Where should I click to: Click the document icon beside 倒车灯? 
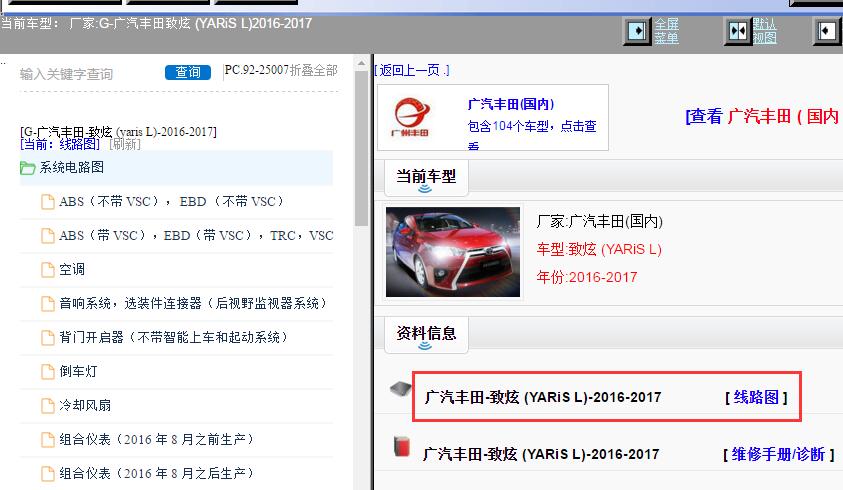(48, 371)
